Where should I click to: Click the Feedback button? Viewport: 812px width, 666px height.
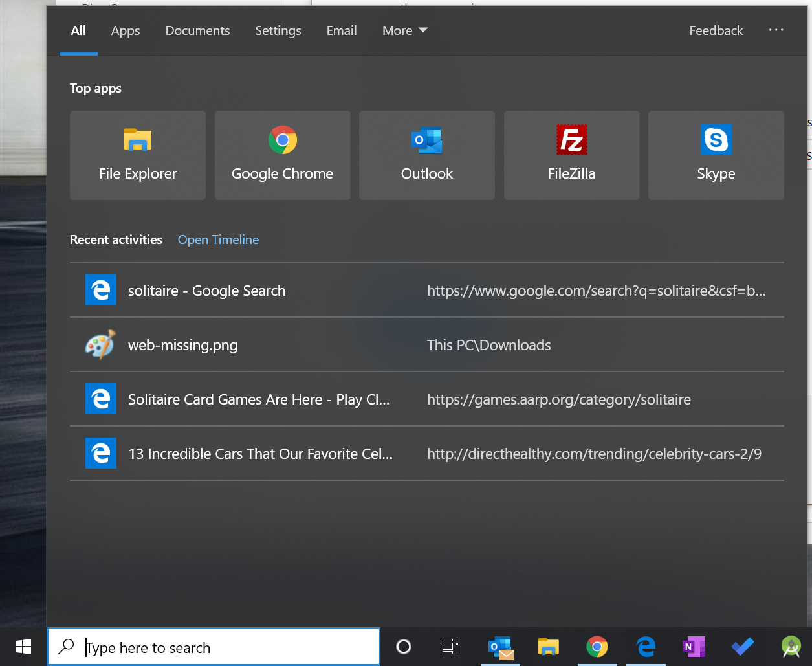(716, 30)
